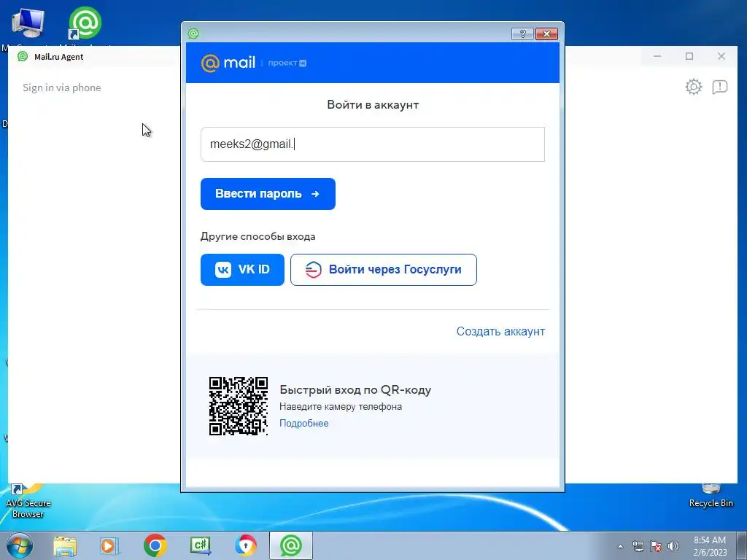Click the Подробнее link under QR login
The height and width of the screenshot is (560, 747).
(304, 424)
